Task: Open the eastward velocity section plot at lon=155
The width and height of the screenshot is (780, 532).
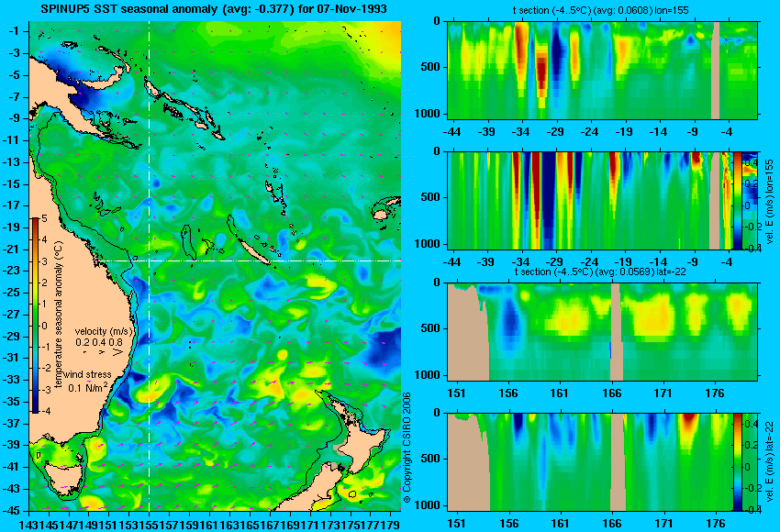Action: coord(590,200)
